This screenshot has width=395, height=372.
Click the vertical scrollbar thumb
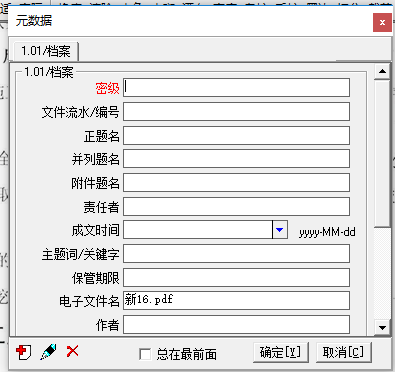(x=382, y=154)
